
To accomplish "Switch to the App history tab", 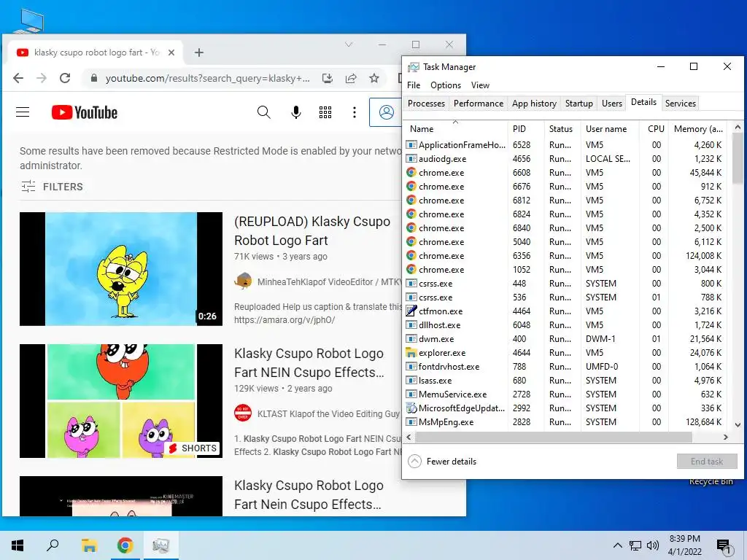I will click(534, 104).
